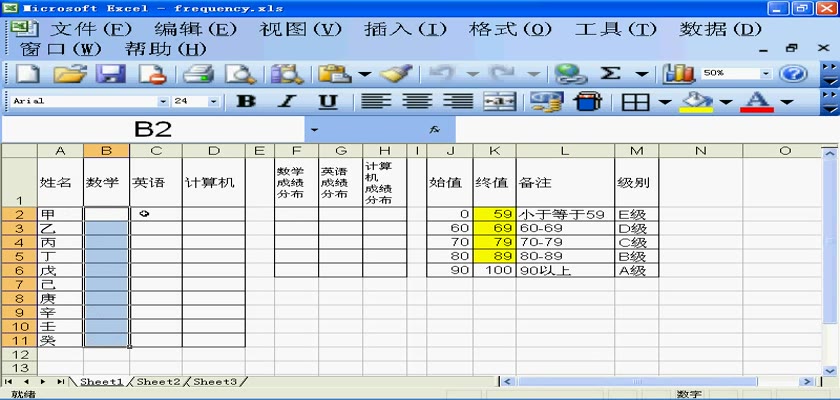Open the font name dropdown showing Arial
Viewport: 840px width, 400px height.
(163, 102)
